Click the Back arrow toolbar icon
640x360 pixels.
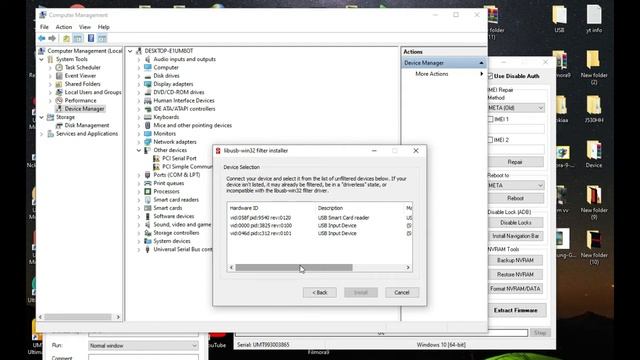42,38
